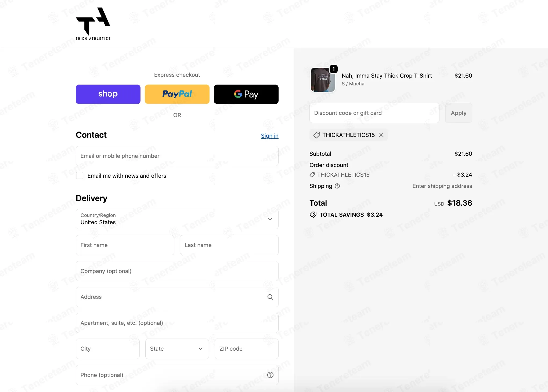Viewport: 548px width, 392px height.
Task: Follow the Sign in link
Action: tap(270, 136)
